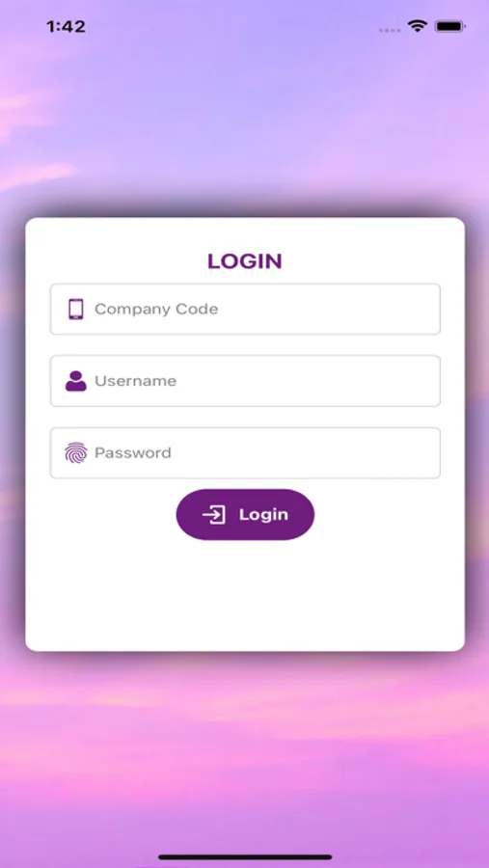Click the LOGIN heading text
The width and height of the screenshot is (489, 868).
245,261
